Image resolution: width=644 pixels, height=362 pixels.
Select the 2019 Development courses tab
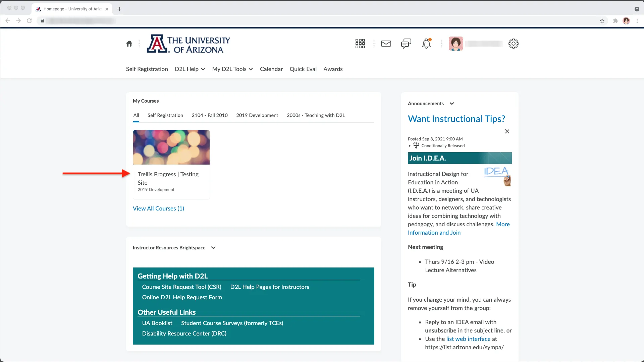pos(257,115)
